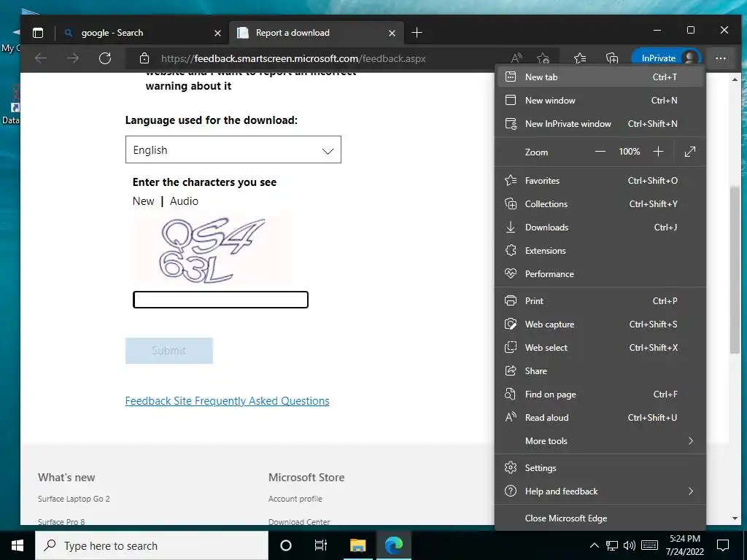
Task: Enter full screen via zoom expand icon
Action: 690,152
